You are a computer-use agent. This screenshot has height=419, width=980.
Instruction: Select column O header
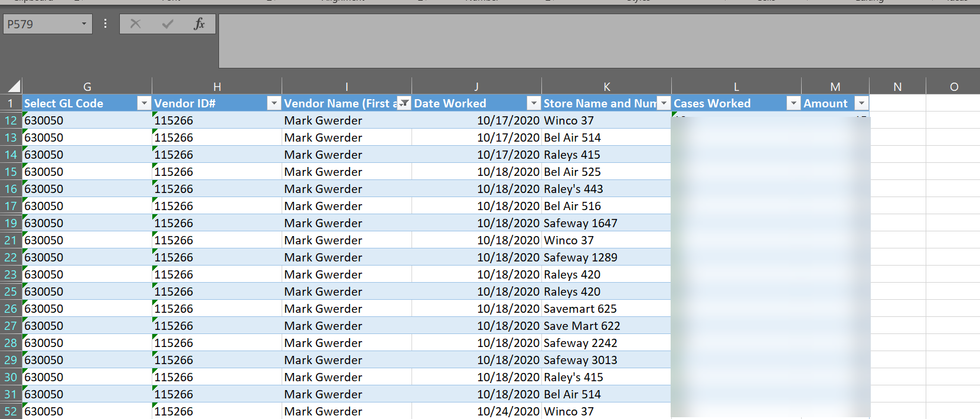click(953, 87)
